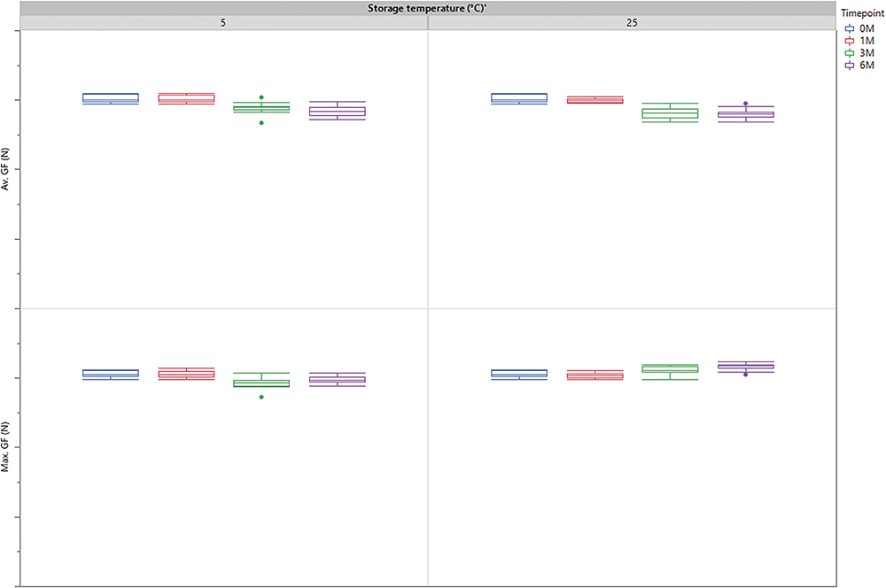This screenshot has height=588, width=886.
Task: Select the 25 temperature column header
Action: [x=631, y=24]
